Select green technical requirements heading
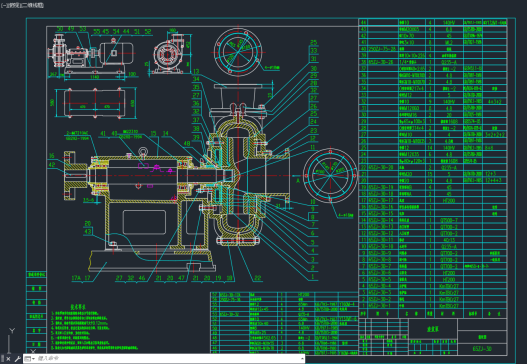 tap(78, 307)
